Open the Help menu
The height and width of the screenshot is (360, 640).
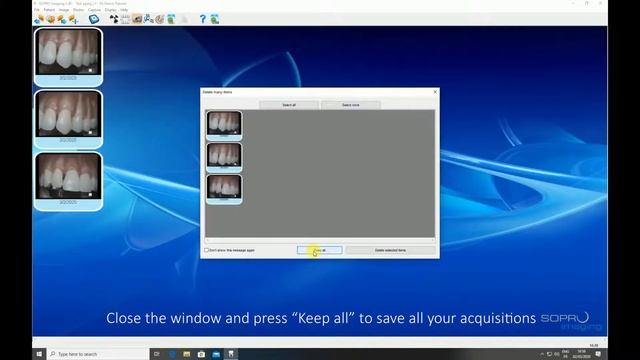[124, 9]
